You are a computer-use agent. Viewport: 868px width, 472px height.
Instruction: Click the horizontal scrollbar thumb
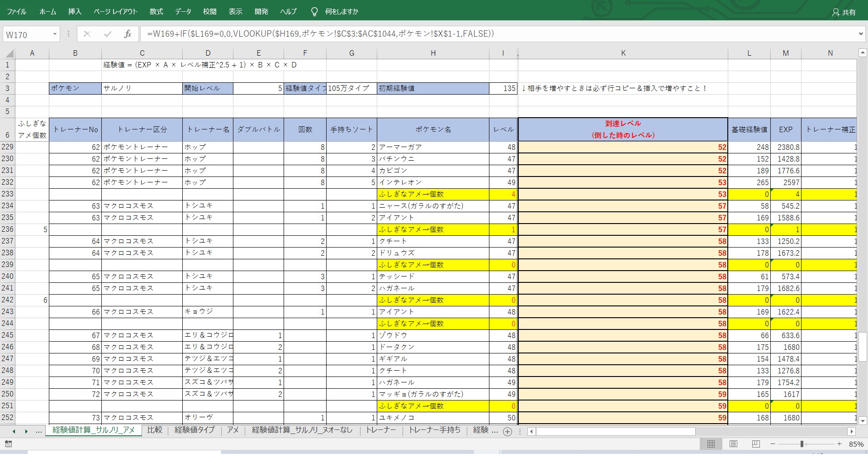(616, 432)
